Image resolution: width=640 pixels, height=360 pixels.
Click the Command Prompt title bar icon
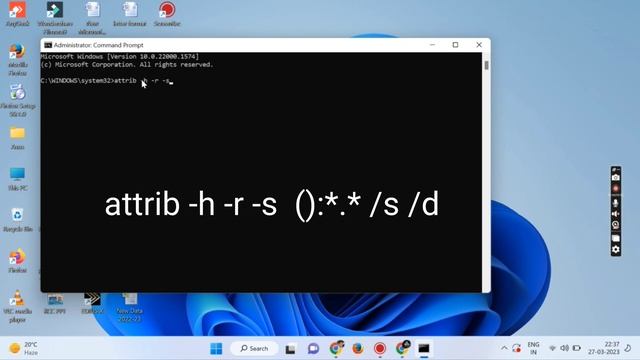48,45
